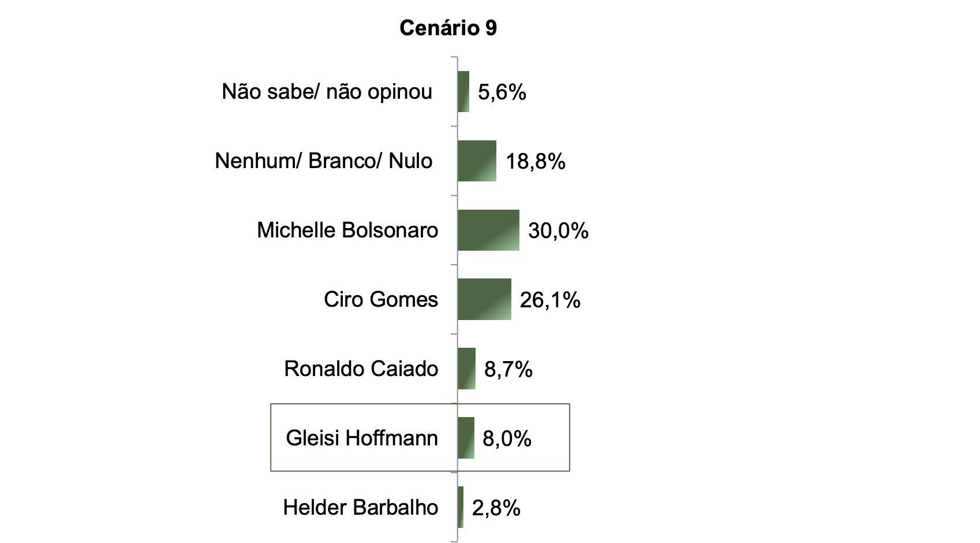Click the Gleisi Hoffmann bar
980x543 pixels.
coord(466,438)
